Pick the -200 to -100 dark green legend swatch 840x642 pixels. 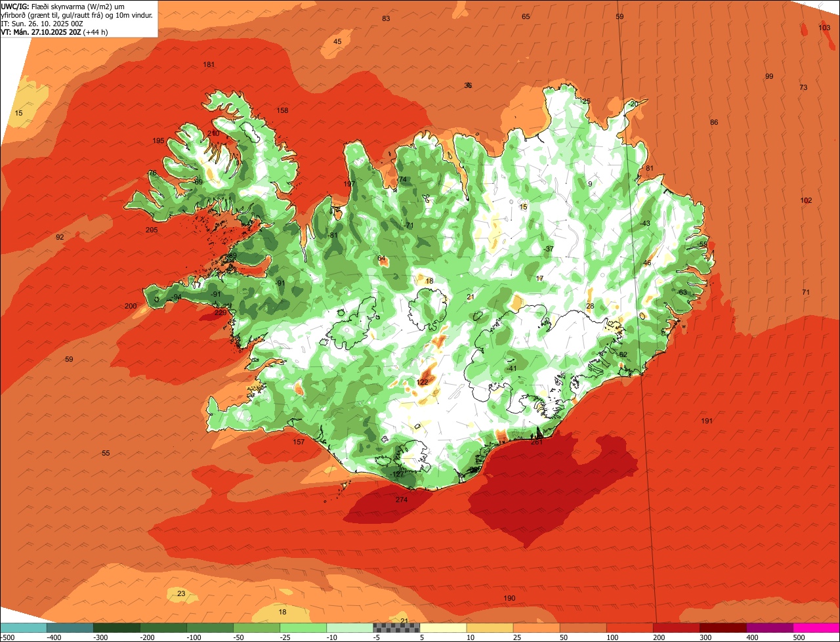(163, 628)
